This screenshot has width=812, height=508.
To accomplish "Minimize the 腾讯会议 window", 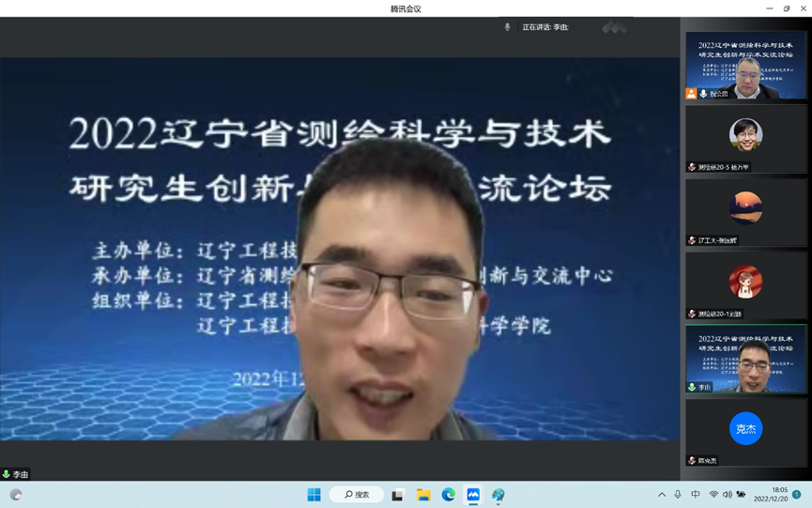I will pos(770,8).
